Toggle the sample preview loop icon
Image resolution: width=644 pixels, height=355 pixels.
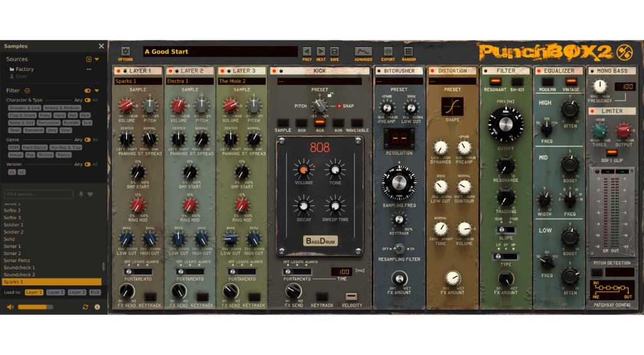coord(86,307)
